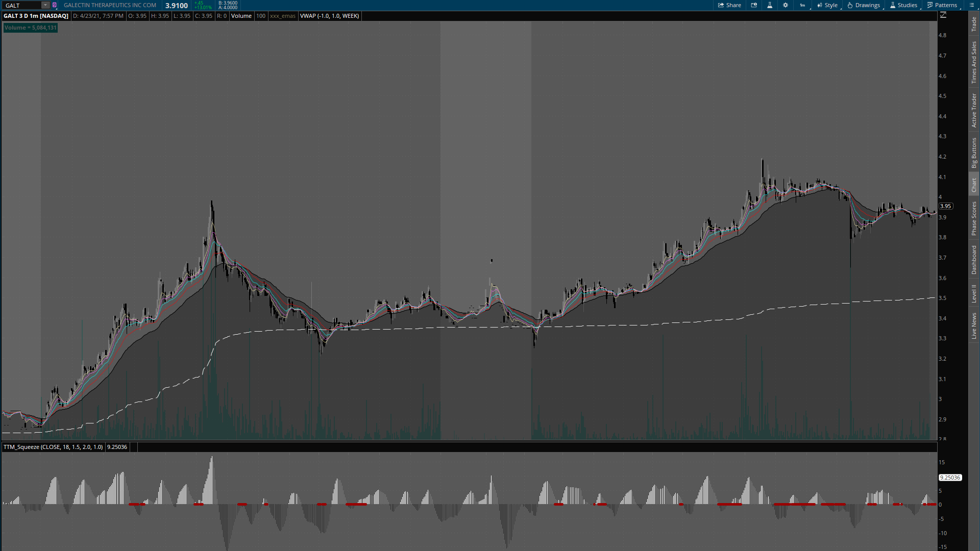Expand the Patterns dropdown

coord(942,5)
